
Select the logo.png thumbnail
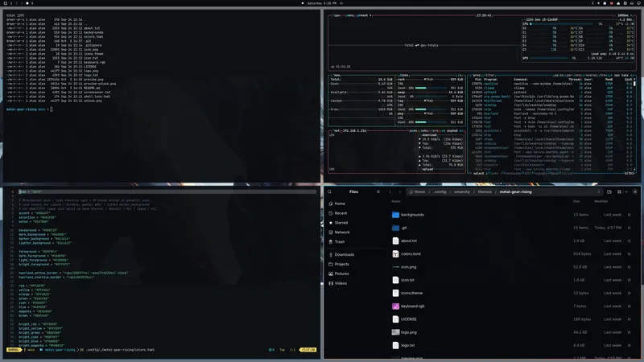click(395, 332)
